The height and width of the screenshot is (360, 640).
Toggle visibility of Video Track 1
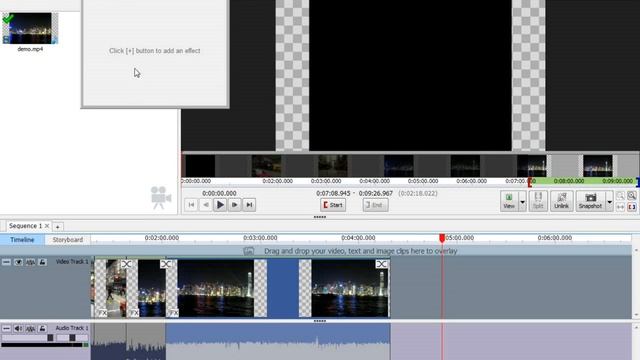[x=18, y=262]
